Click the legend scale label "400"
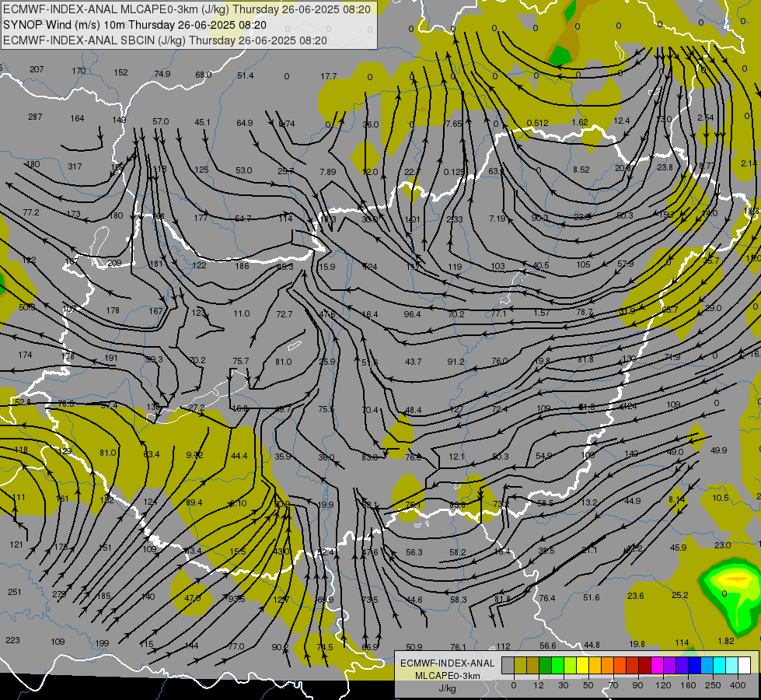 click(738, 685)
